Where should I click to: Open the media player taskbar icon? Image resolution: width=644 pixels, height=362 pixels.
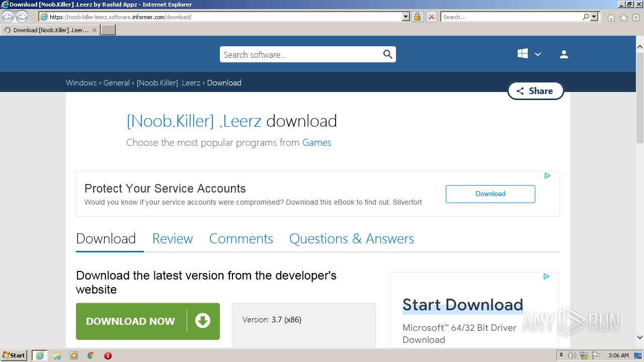(x=74, y=355)
